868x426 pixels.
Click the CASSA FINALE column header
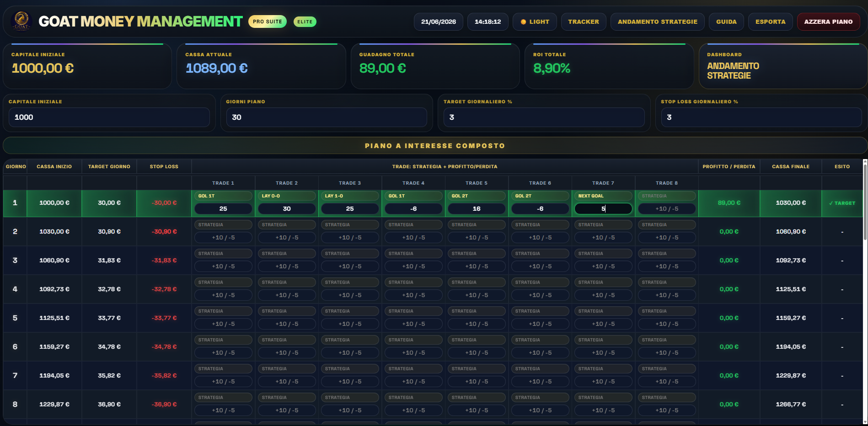(x=791, y=166)
